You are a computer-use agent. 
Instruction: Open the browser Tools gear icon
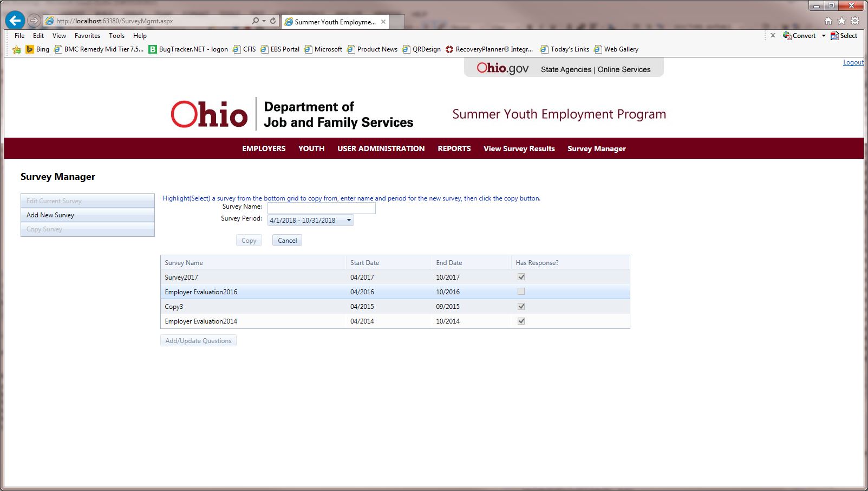pyautogui.click(x=855, y=21)
